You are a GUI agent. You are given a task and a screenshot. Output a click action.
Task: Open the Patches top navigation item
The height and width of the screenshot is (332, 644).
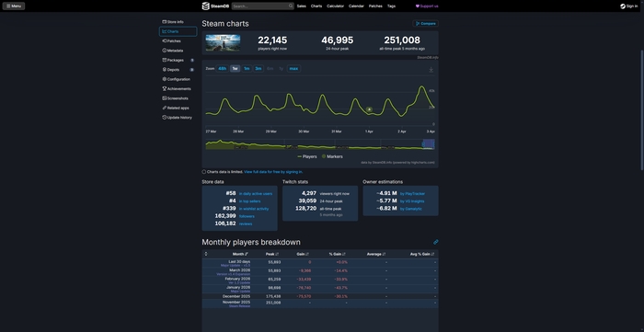(375, 6)
